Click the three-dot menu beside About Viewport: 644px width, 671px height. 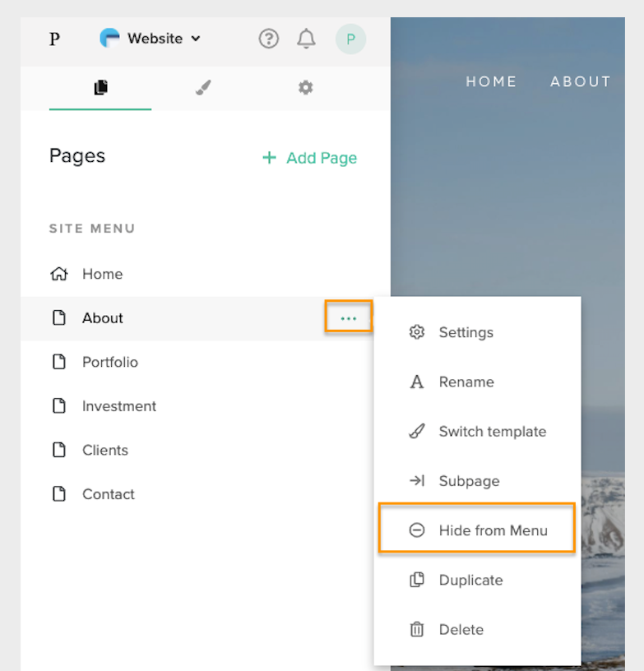[349, 317]
